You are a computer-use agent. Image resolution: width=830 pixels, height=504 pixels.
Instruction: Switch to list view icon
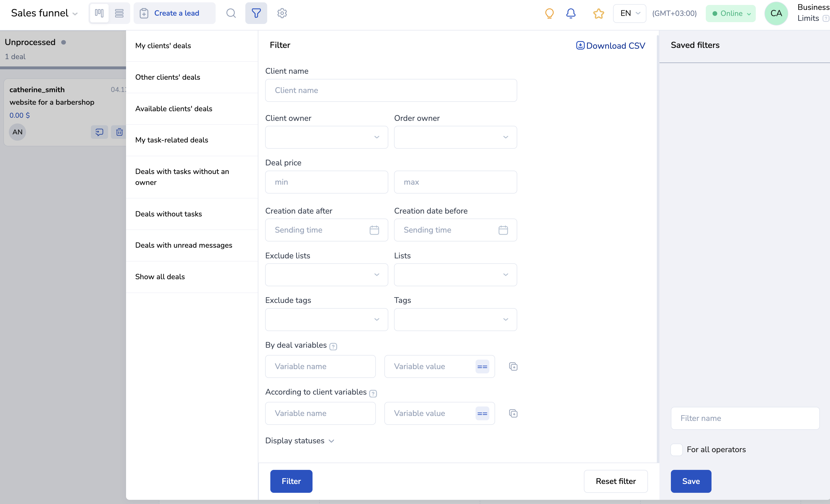[x=119, y=13]
